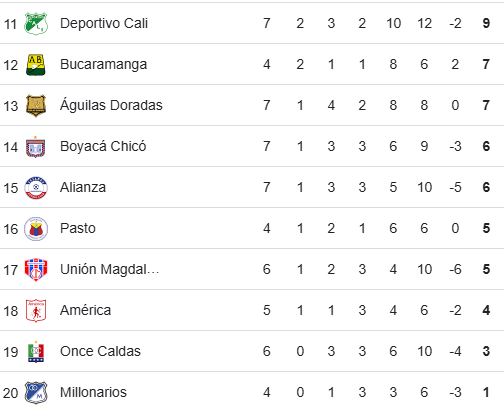Click the Unión Magdalena team crest

click(x=36, y=270)
